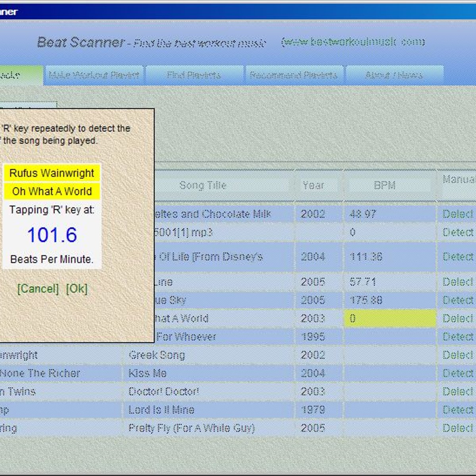Select the Pretty Fly (For A White Guy) title
This screenshot has height=476, width=476.
[x=208, y=428]
